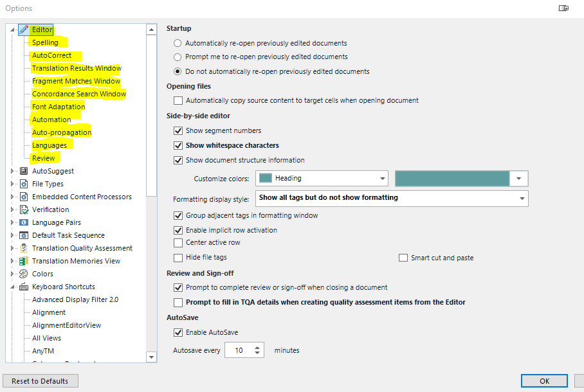Click the Editor pencil icon in tree
Image resolution: width=584 pixels, height=392 pixels.
pyautogui.click(x=24, y=30)
